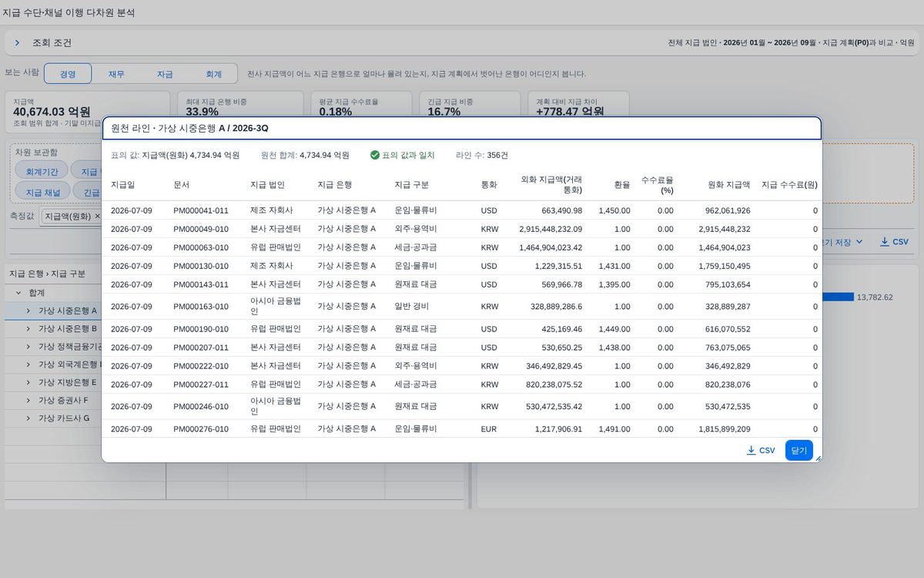Expand the 가상 외국계은행 row
Screen dimensions: 924x578
coord(28,365)
